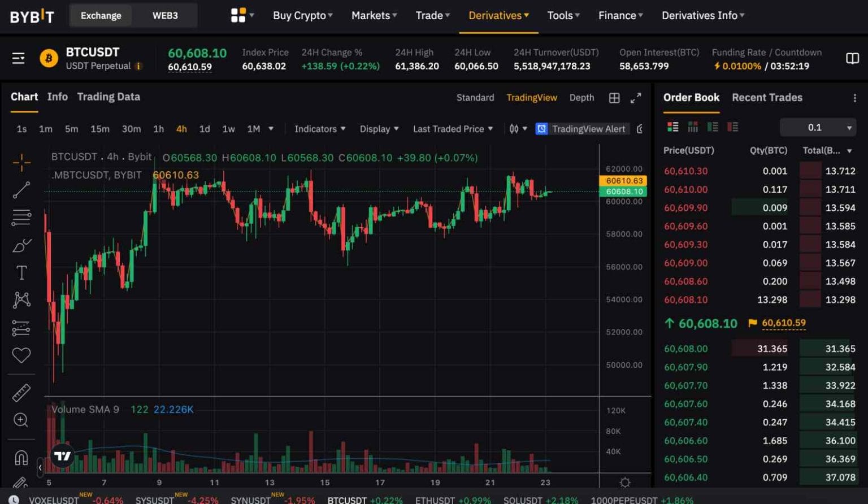Open the order book precision 0.1 dropdown
Screen dimensions: 868x504
(817, 127)
